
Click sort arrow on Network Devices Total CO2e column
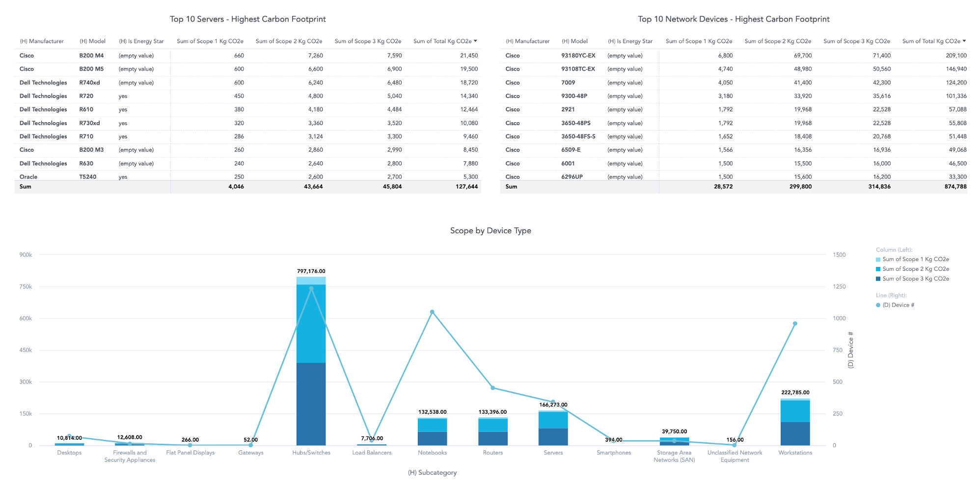coord(964,41)
